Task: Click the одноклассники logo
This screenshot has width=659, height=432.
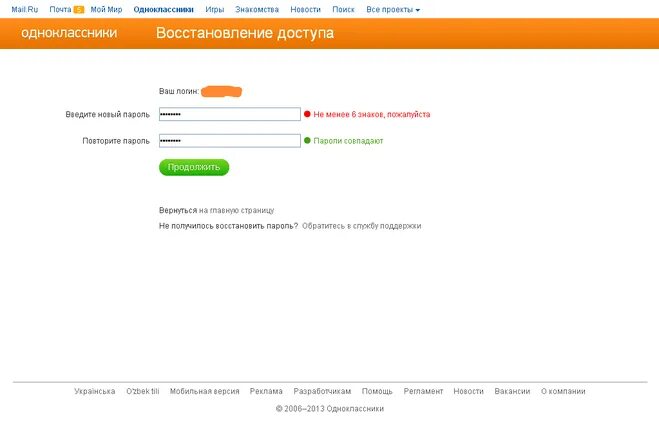Action: point(69,33)
